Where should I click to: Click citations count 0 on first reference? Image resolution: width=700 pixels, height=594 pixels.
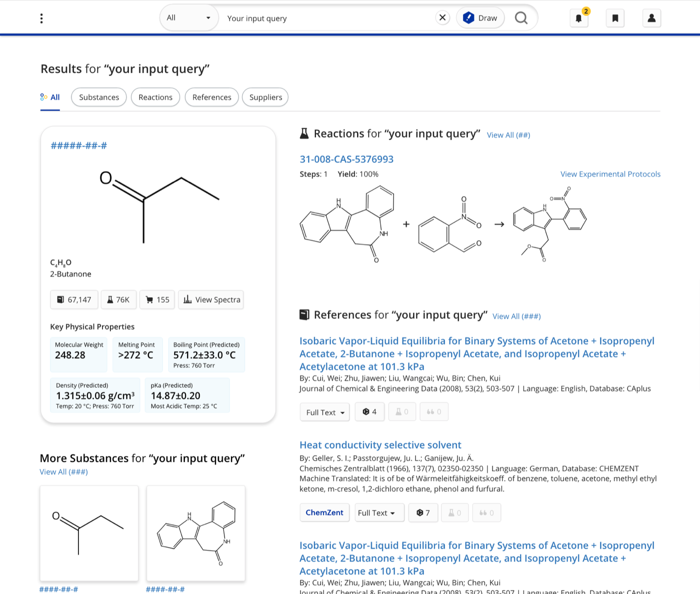click(434, 412)
